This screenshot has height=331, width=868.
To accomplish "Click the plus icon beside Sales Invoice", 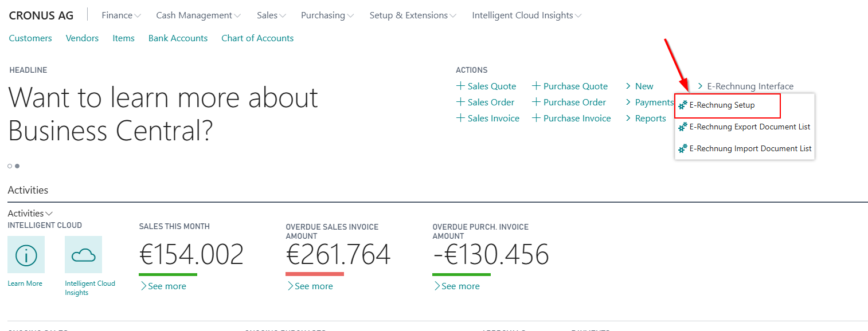I will coord(460,118).
